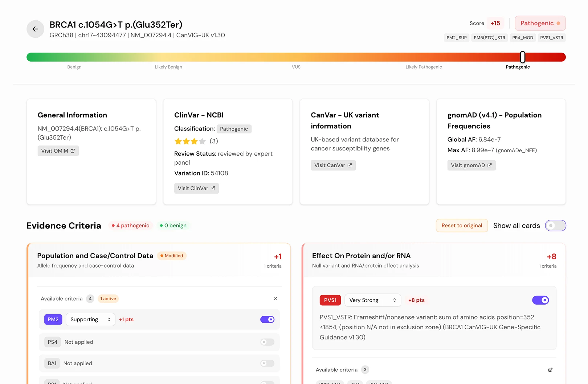Open the PM2 Supporting strength dropdown

pyautogui.click(x=90, y=319)
